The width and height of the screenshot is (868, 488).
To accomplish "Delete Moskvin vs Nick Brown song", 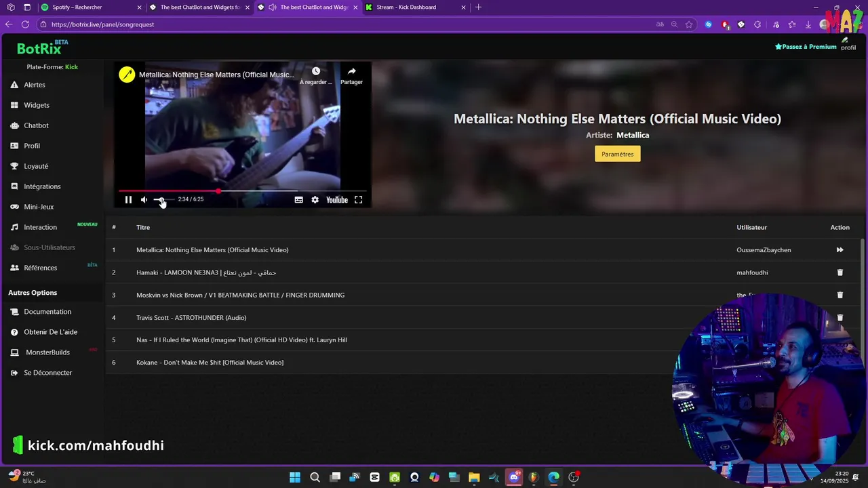I will (x=840, y=295).
